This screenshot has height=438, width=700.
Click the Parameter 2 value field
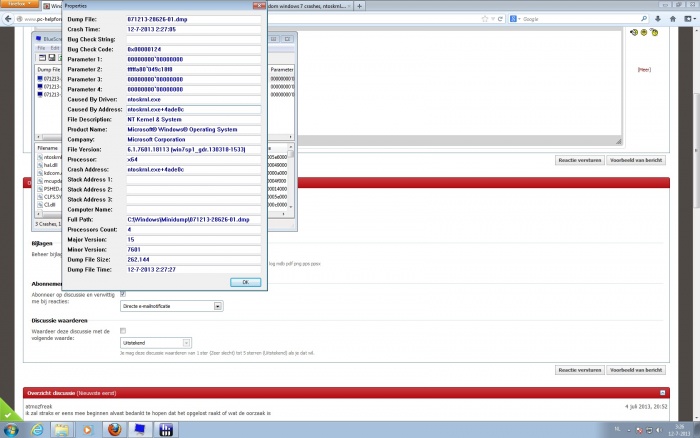pyautogui.click(x=193, y=69)
